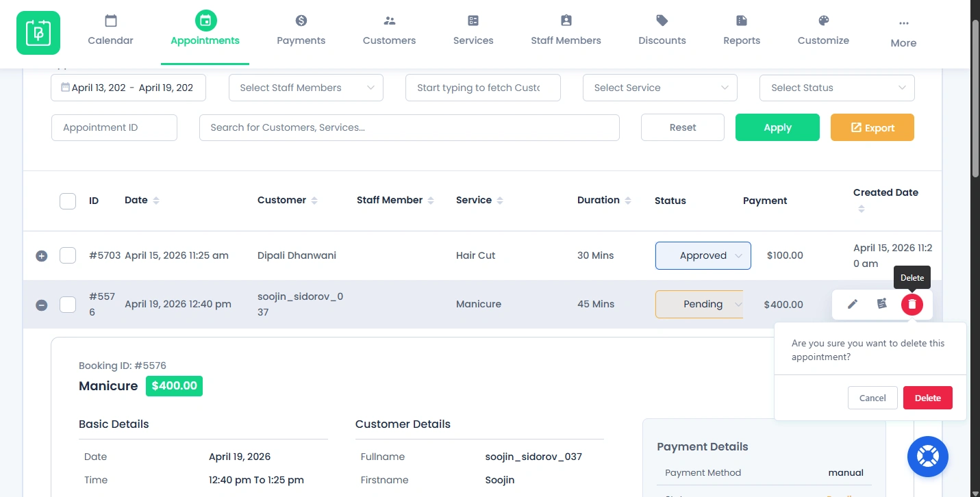
Task: Go to the Calendar tab
Action: click(x=111, y=33)
